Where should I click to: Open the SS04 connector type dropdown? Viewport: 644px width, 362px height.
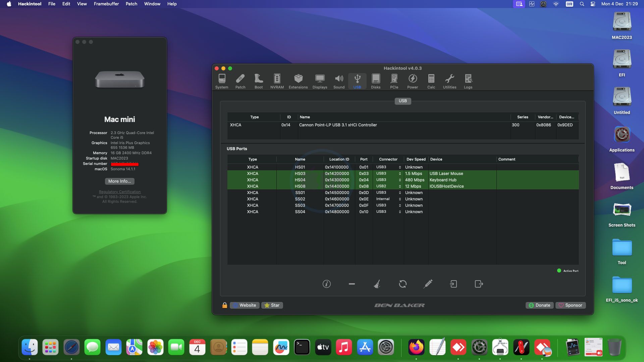(388, 212)
